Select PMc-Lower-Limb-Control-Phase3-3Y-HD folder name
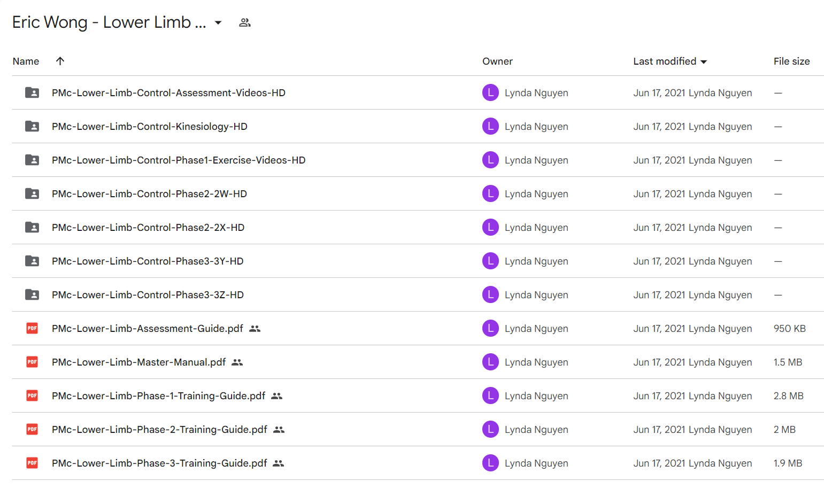 click(148, 261)
